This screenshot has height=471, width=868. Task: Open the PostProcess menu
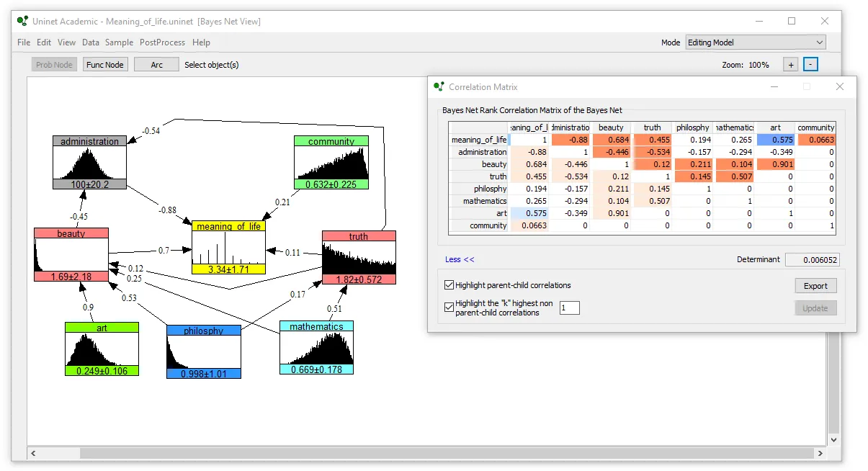162,42
